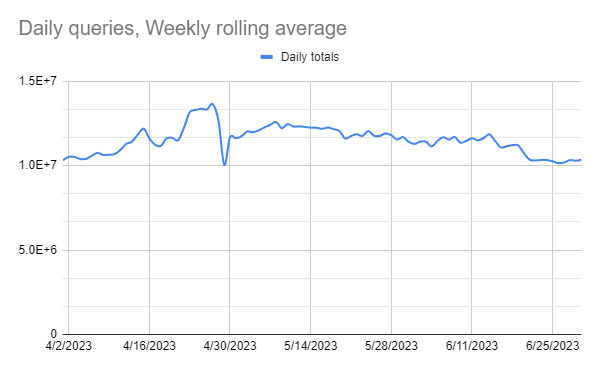Click the 5/14/2023 x-axis date label
600x371 pixels.
point(310,346)
